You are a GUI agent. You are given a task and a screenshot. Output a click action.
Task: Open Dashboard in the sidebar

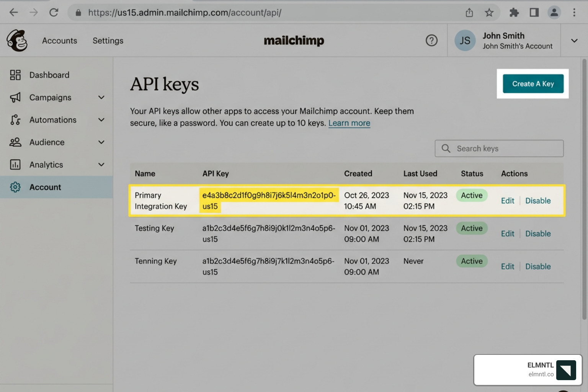tap(56, 75)
